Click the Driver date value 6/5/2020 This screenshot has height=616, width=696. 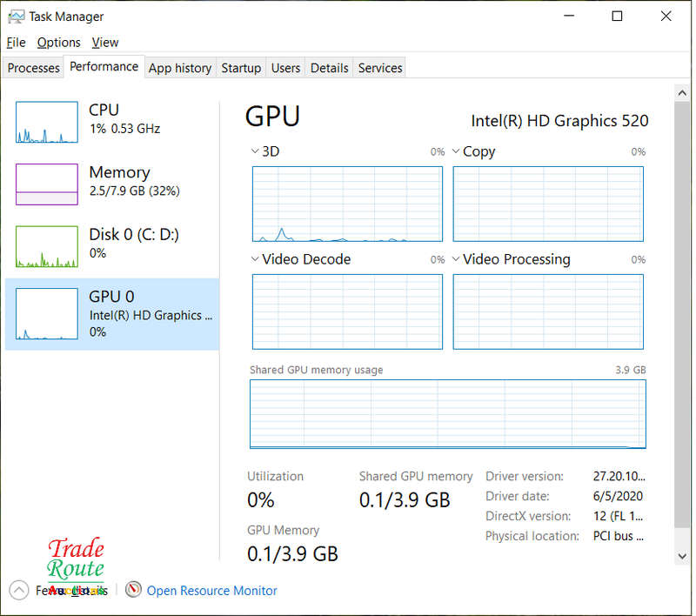click(618, 496)
